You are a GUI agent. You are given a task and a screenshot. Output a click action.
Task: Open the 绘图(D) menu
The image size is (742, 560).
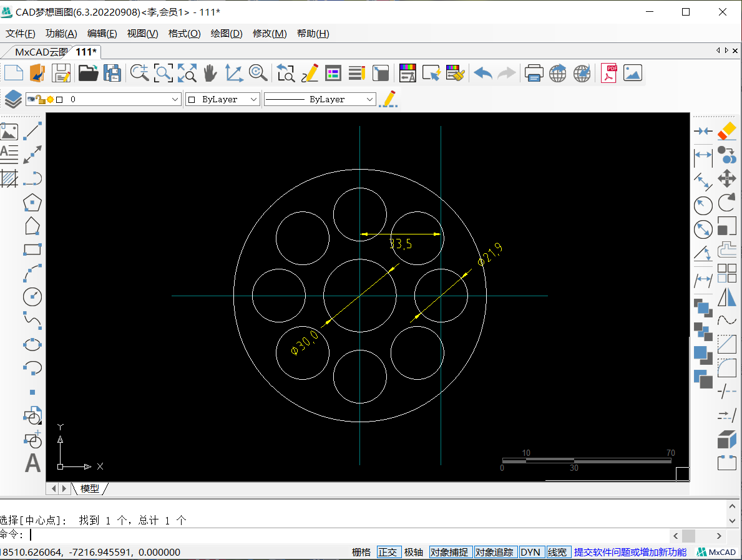coord(226,34)
